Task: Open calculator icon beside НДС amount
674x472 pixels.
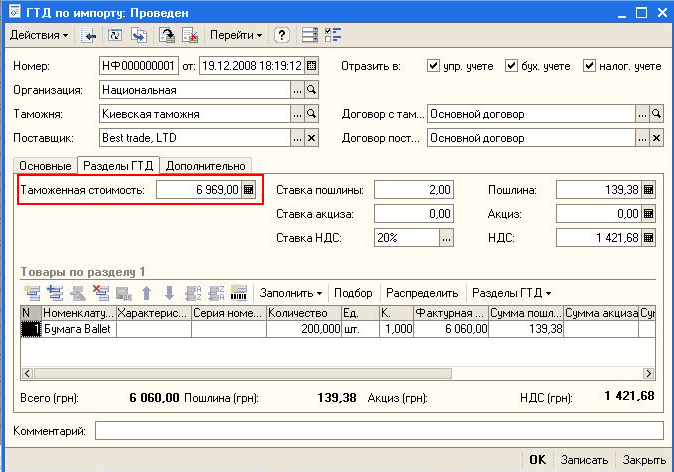Action: 649,237
